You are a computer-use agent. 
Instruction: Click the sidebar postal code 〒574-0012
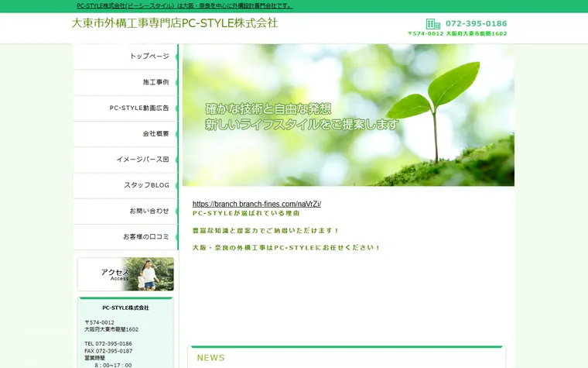[99, 322]
